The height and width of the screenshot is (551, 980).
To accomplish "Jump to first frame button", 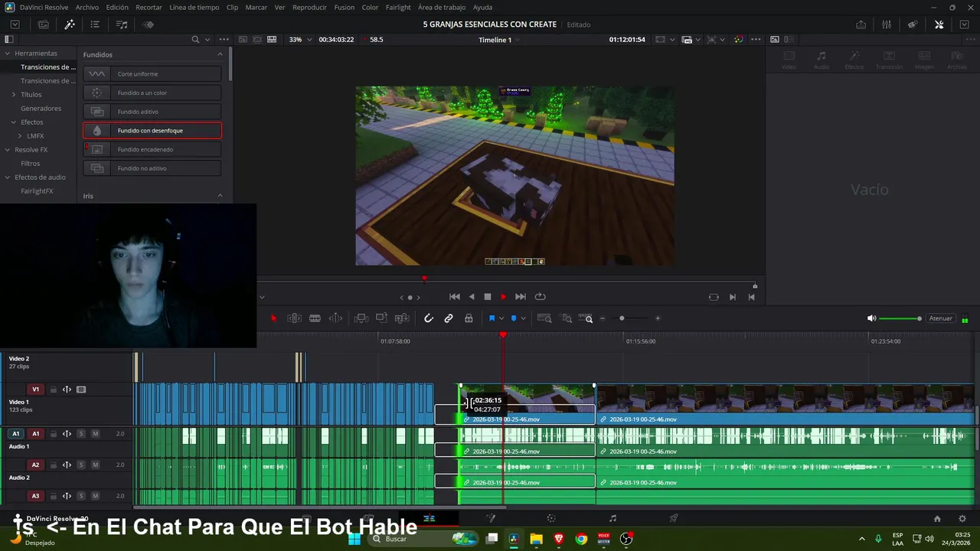I will (454, 297).
